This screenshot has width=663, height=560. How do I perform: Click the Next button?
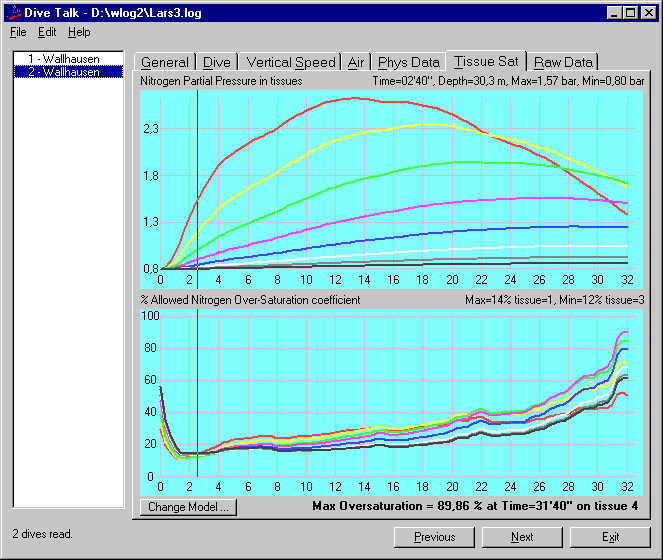522,537
